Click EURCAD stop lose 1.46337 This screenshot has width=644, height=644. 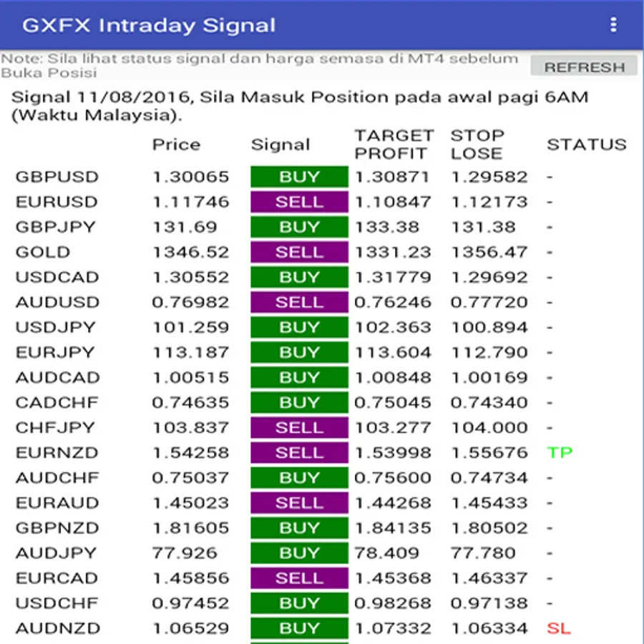click(x=489, y=578)
